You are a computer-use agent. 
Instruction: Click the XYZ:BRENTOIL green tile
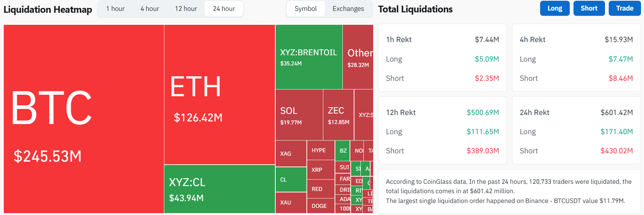(x=309, y=57)
